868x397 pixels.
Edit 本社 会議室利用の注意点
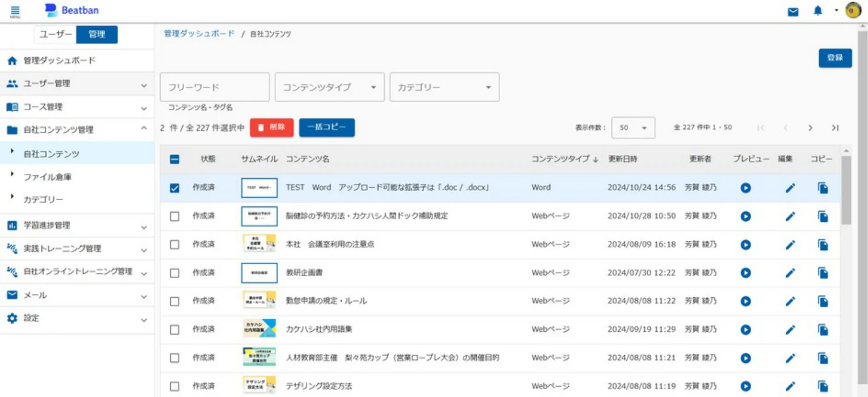pyautogui.click(x=790, y=244)
